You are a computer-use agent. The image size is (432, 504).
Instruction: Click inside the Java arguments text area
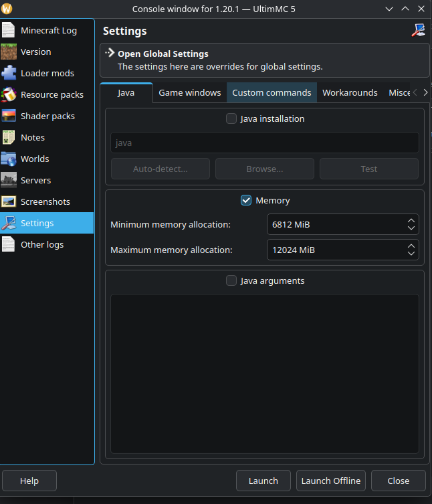265,373
